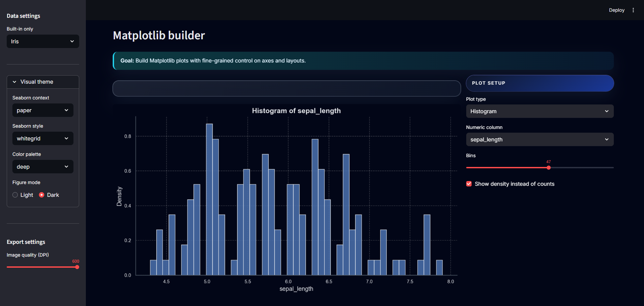The image size is (644, 306).
Task: Open the Iris dataset dropdown
Action: [x=43, y=41]
